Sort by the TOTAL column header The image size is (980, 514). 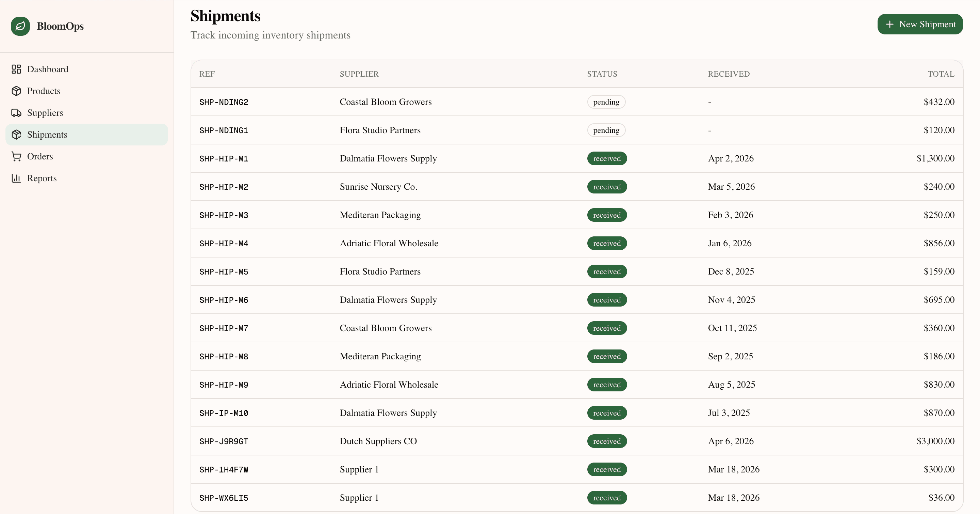(x=941, y=74)
